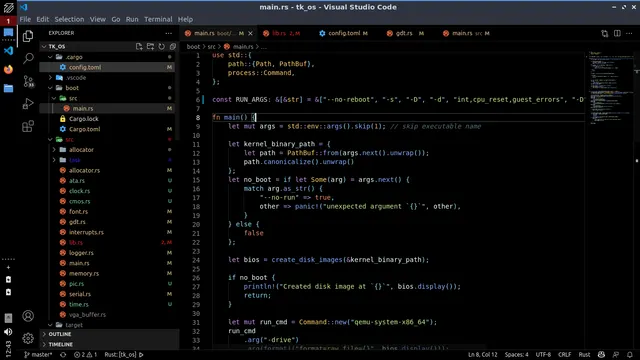This screenshot has height=360, width=640.
Task: Open Cargo.lock in explorer
Action: (108, 119)
